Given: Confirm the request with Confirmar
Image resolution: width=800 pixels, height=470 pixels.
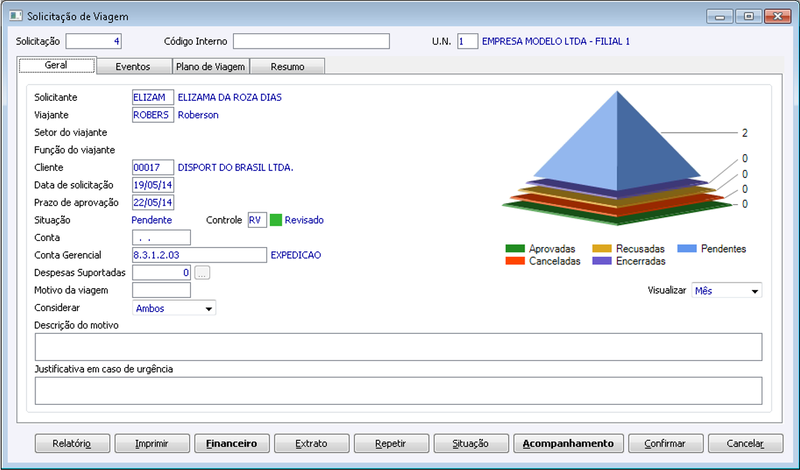Looking at the screenshot, I should point(666,443).
